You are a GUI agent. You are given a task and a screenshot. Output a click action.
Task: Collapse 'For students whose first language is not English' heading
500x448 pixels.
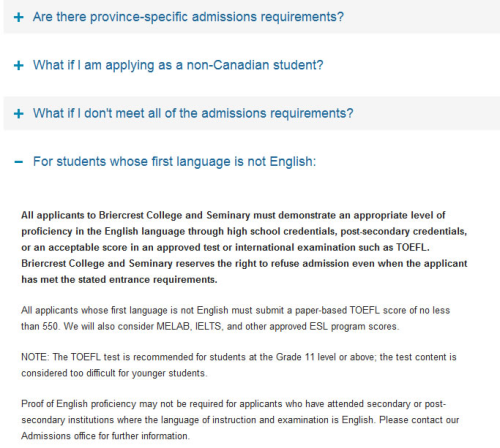click(x=174, y=161)
